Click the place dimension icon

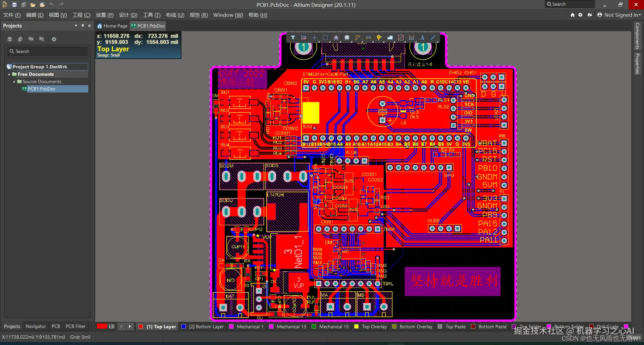pyautogui.click(x=412, y=38)
